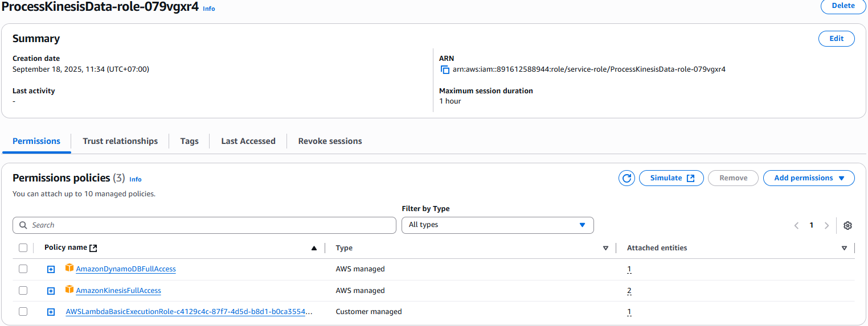Viewport: 868px width, 326px height.
Task: Go to previous page of policies
Action: click(796, 225)
